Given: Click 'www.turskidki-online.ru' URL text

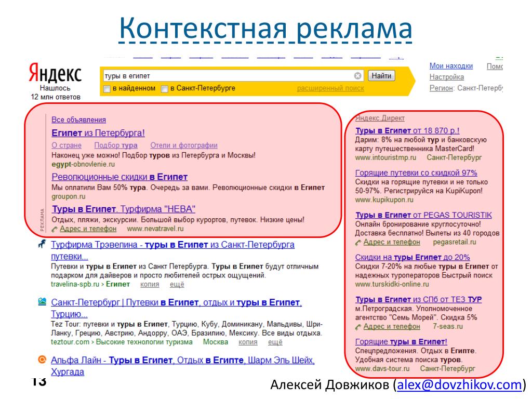Looking at the screenshot, I should pos(392,284).
